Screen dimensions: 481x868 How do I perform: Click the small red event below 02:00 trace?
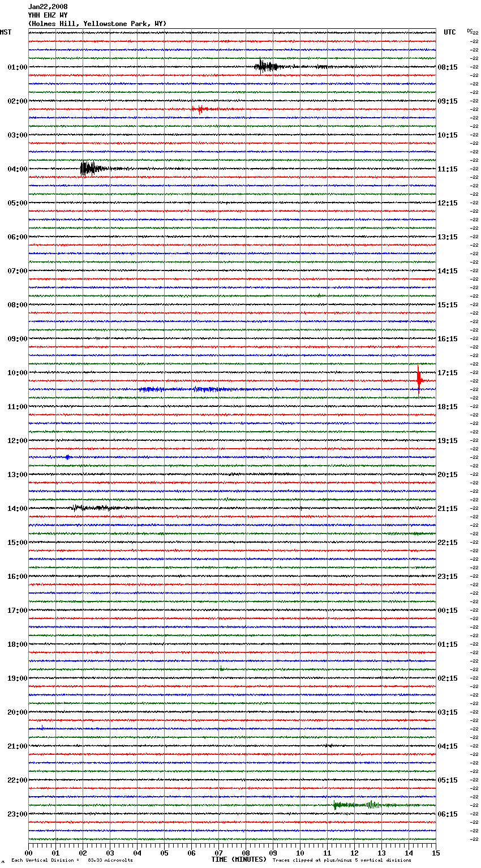(200, 109)
